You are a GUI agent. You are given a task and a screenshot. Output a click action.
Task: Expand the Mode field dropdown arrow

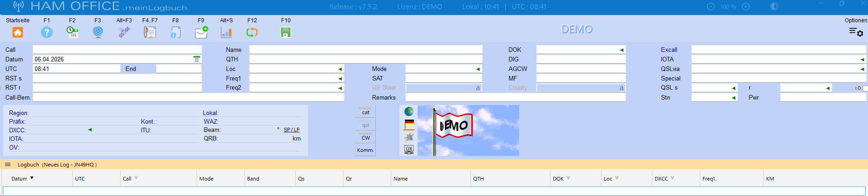tap(478, 69)
